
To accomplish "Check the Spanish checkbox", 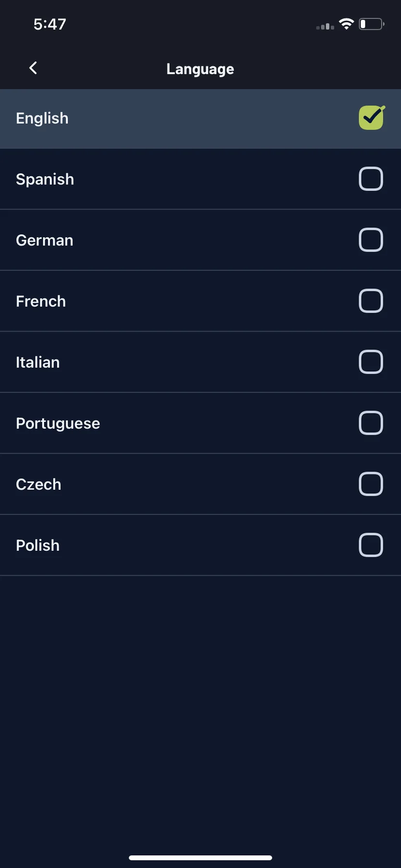I will [x=371, y=179].
